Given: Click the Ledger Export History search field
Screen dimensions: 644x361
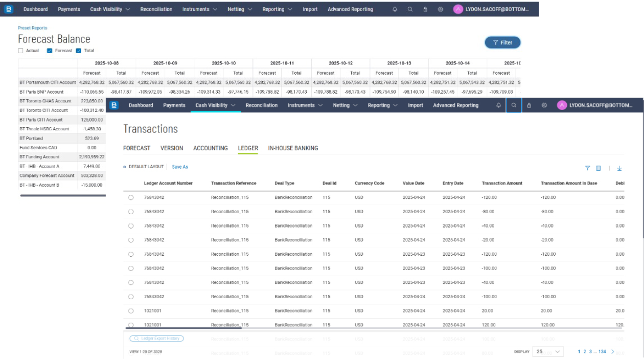Looking at the screenshot, I should 156,339.
